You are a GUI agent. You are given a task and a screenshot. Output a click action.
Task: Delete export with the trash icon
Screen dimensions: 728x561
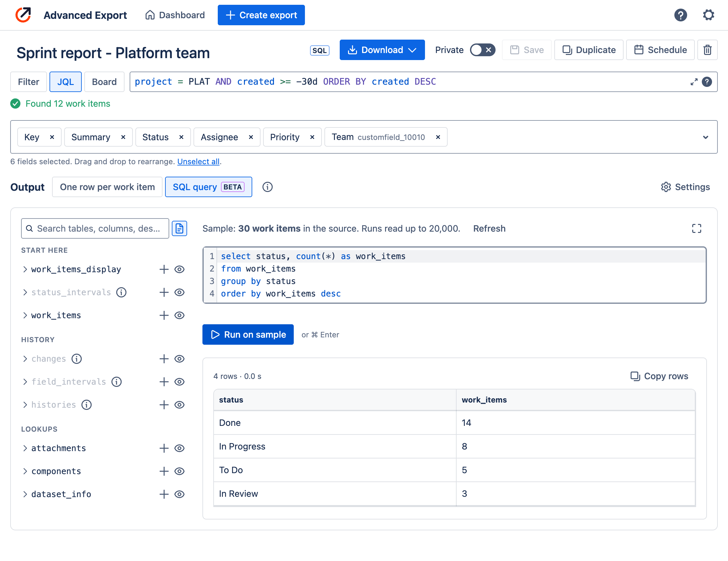pos(707,50)
